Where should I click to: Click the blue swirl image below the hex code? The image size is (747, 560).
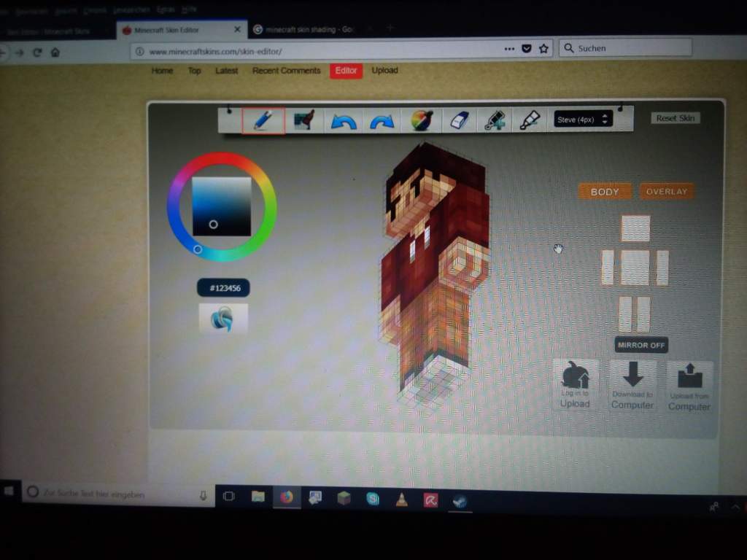click(x=223, y=318)
